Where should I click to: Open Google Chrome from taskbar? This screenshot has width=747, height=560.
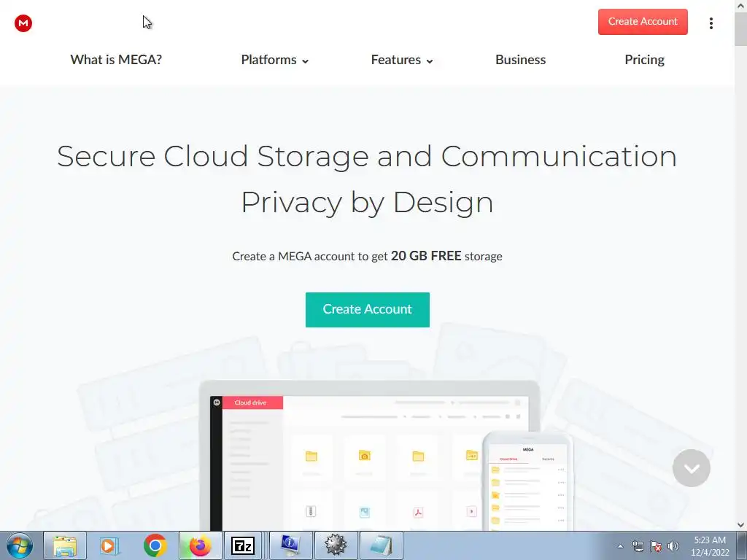(x=155, y=545)
